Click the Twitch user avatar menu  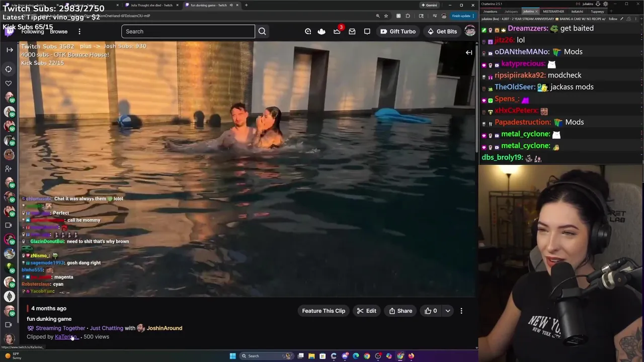pos(470,31)
